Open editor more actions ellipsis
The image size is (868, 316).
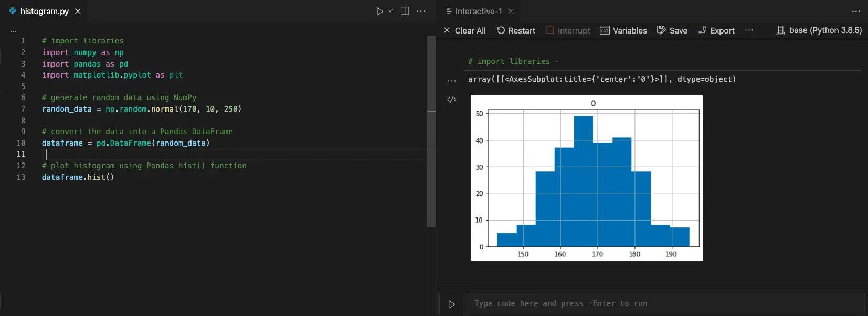pos(421,11)
